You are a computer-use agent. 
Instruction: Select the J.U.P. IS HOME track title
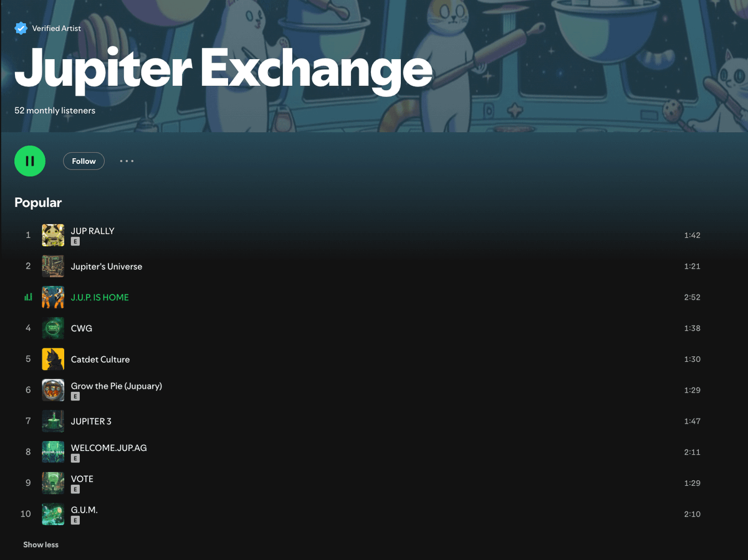pyautogui.click(x=100, y=297)
